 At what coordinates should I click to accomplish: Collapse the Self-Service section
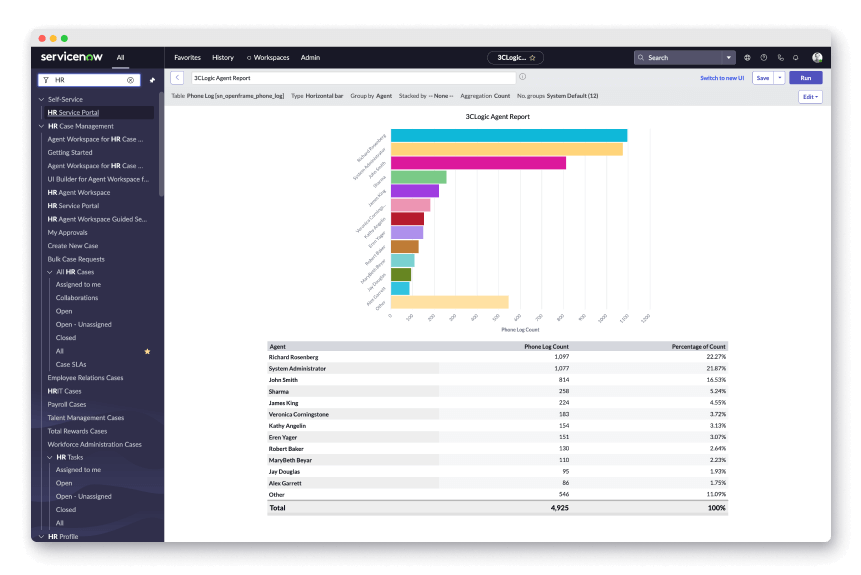click(41, 99)
